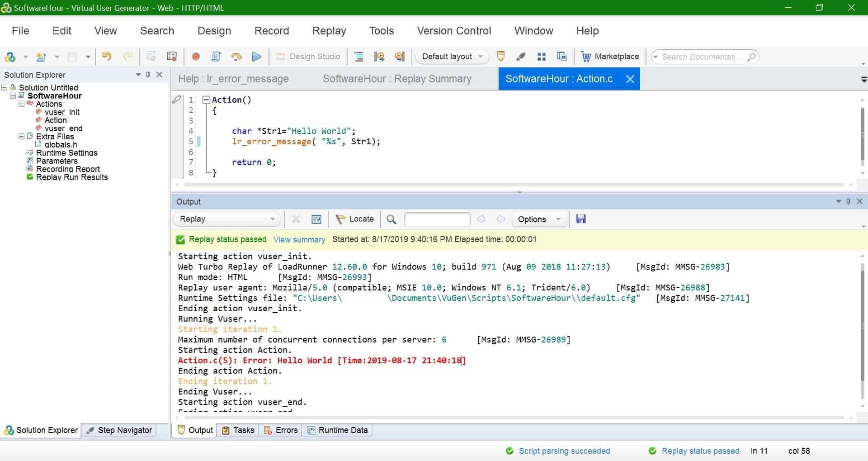Select vuser_init in Solution Explorer
Viewport: 868px width, 461px height.
62,112
